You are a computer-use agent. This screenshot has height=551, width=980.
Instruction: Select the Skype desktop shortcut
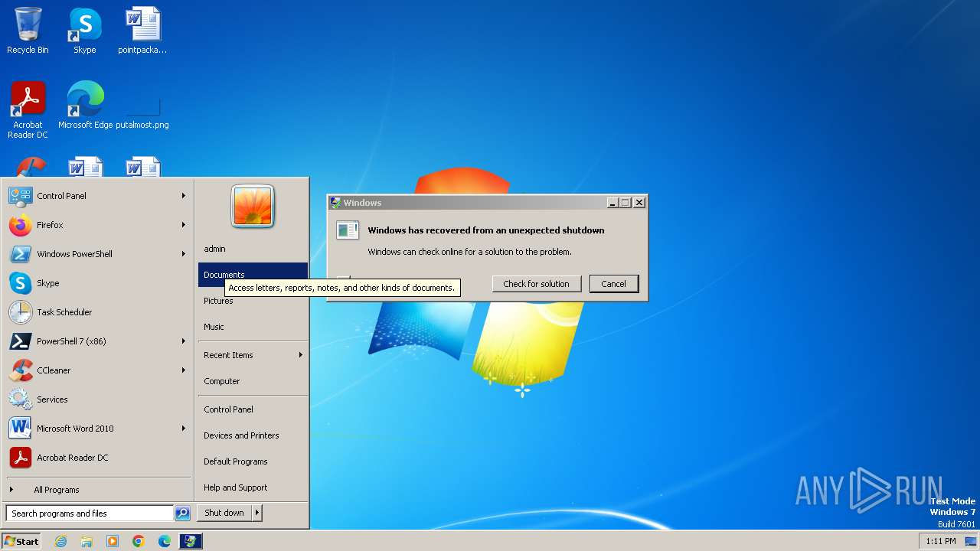85,31
